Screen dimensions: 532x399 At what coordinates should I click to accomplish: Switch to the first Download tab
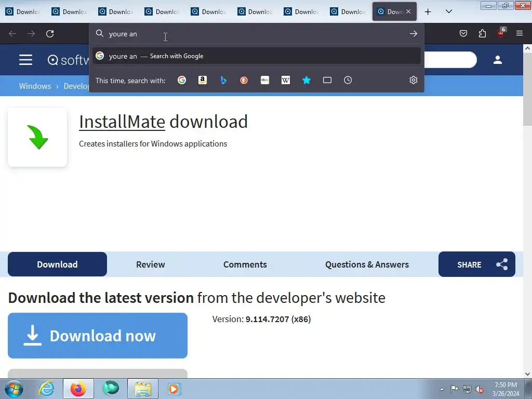[23, 11]
